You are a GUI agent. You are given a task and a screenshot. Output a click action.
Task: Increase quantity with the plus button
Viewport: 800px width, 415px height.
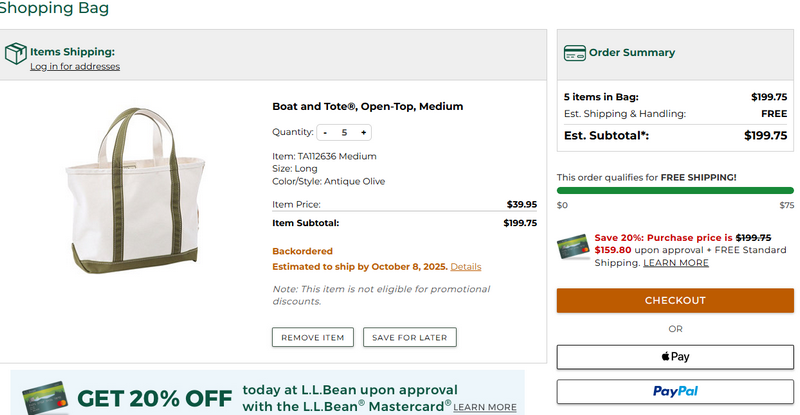pyautogui.click(x=363, y=132)
